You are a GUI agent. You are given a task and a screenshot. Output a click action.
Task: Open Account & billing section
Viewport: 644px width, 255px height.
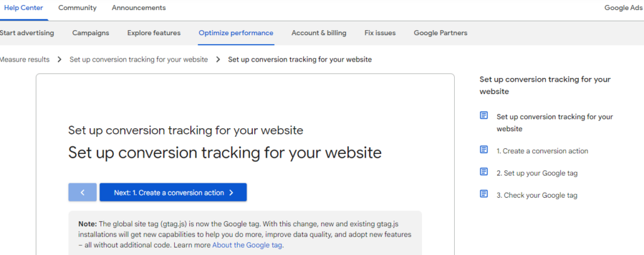[319, 33]
